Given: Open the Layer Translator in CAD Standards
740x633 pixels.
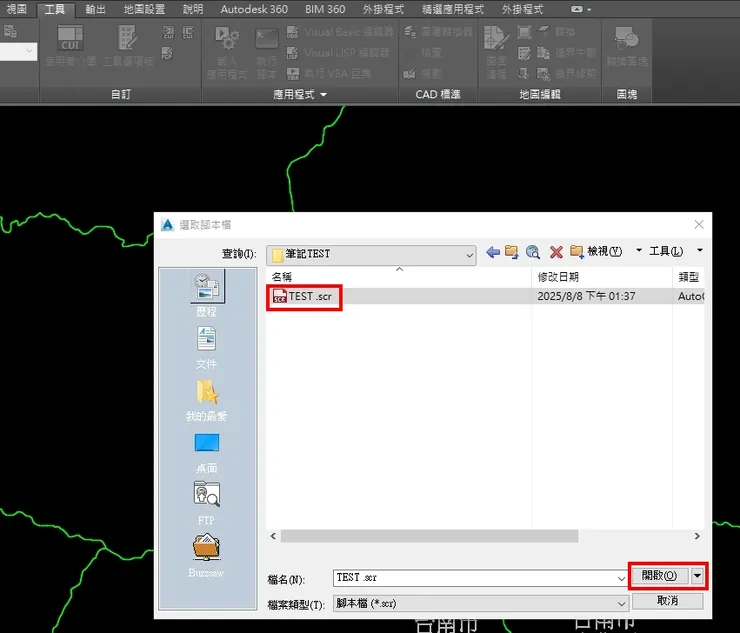Looking at the screenshot, I should (x=437, y=32).
